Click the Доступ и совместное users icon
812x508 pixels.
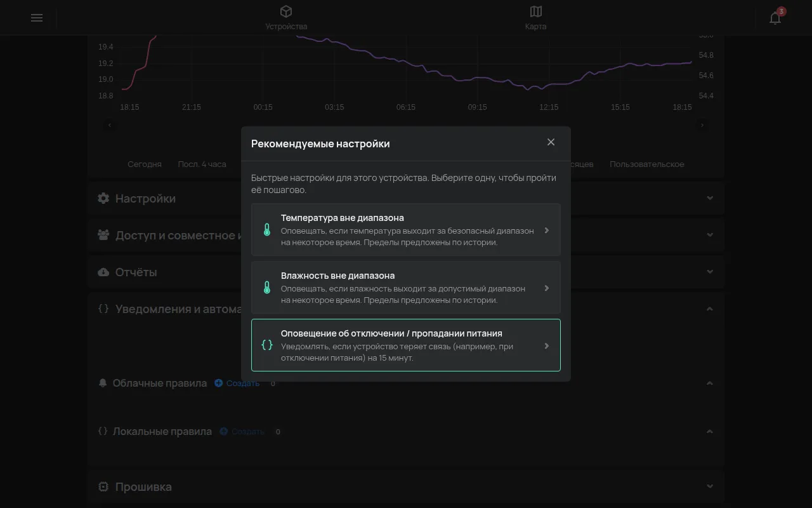tap(103, 235)
